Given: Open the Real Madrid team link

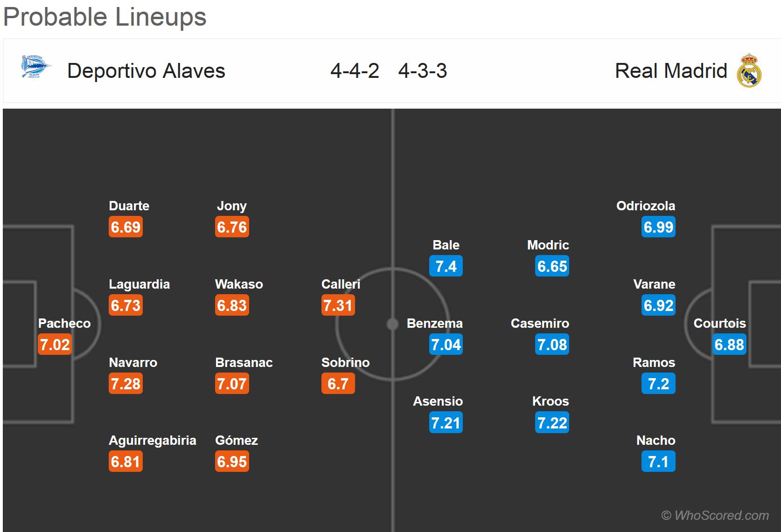Looking at the screenshot, I should pyautogui.click(x=671, y=71).
